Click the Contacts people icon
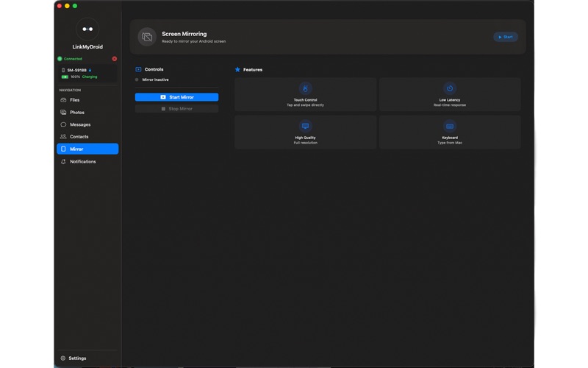This screenshot has width=588, height=368. tap(63, 137)
